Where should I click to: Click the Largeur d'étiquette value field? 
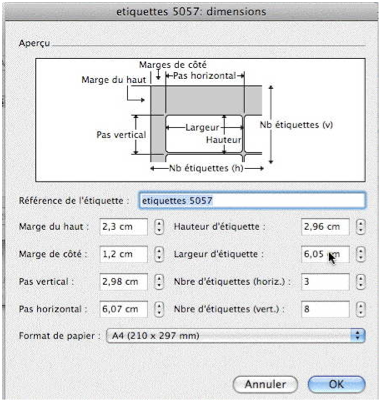[x=325, y=254]
